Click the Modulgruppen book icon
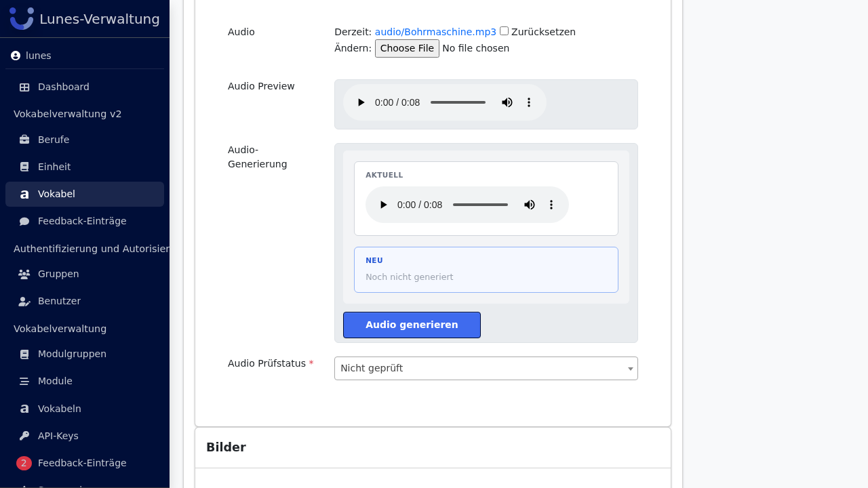This screenshot has width=868, height=488. [x=24, y=354]
